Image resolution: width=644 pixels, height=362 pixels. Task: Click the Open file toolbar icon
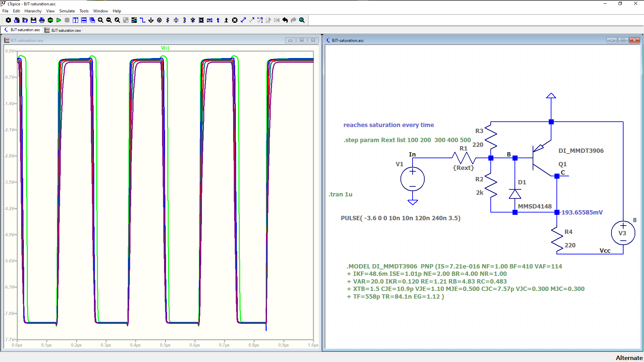(x=25, y=20)
